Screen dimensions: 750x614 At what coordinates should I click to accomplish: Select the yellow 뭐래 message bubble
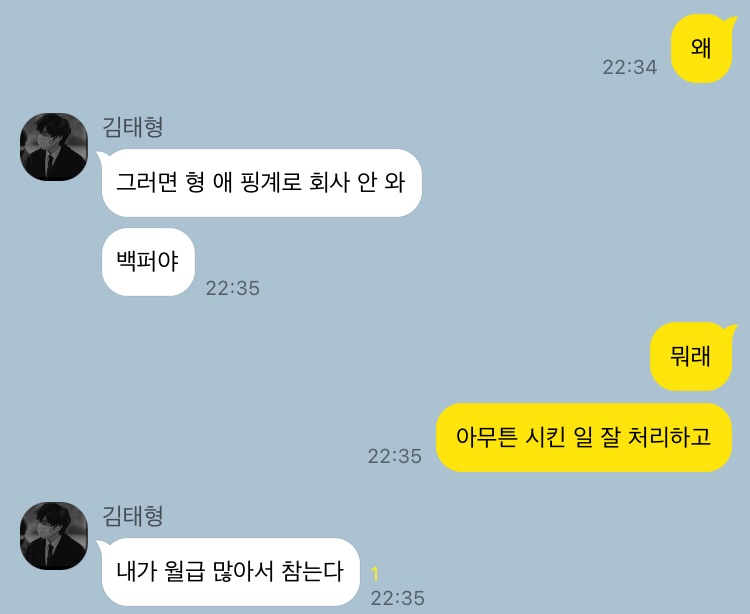pyautogui.click(x=692, y=356)
